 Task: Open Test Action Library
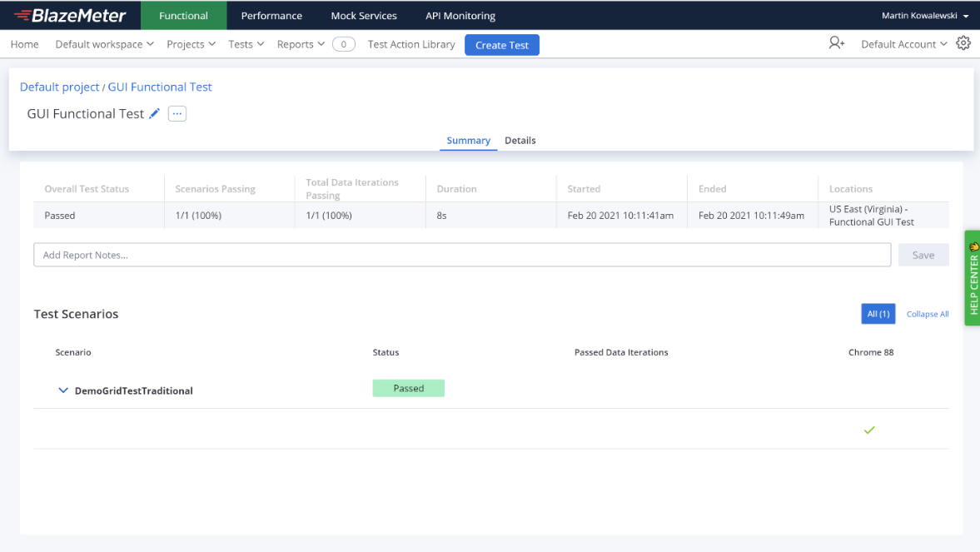(x=411, y=44)
